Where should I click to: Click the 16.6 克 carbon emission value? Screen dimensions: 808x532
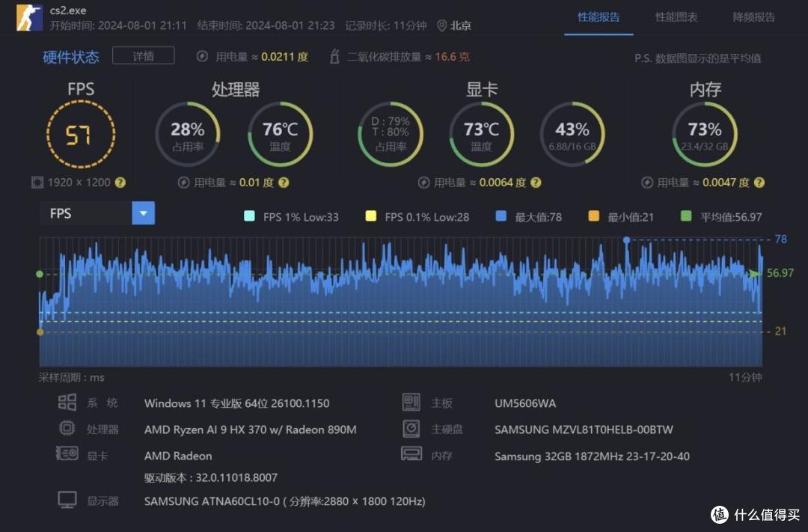[x=452, y=57]
